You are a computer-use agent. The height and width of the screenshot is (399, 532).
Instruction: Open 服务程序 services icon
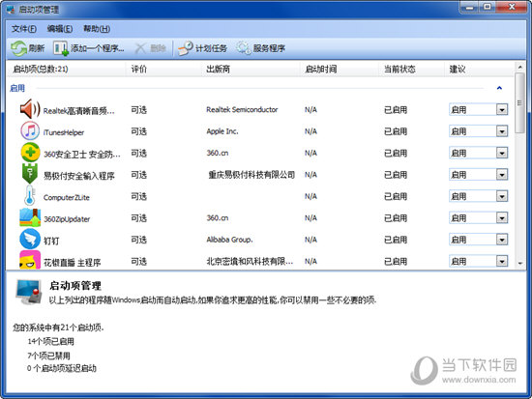[243, 48]
